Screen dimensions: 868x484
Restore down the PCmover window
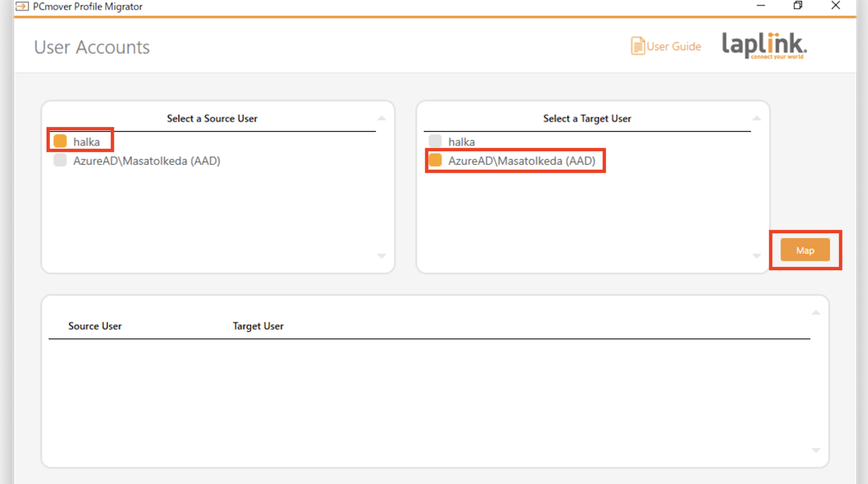pos(798,6)
